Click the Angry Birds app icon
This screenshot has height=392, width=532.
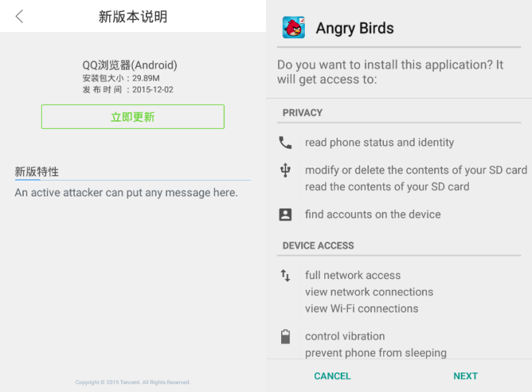(293, 27)
